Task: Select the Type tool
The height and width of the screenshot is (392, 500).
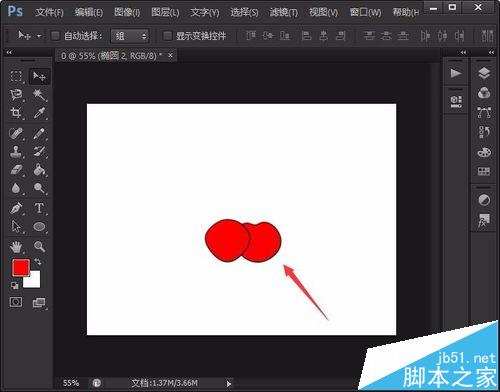Action: [39, 208]
